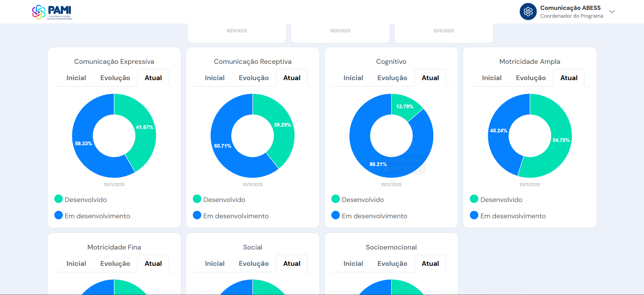Viewport: 644px width, 295px height.
Task: Click the Comunicação ABESS profile avatar
Action: (528, 12)
